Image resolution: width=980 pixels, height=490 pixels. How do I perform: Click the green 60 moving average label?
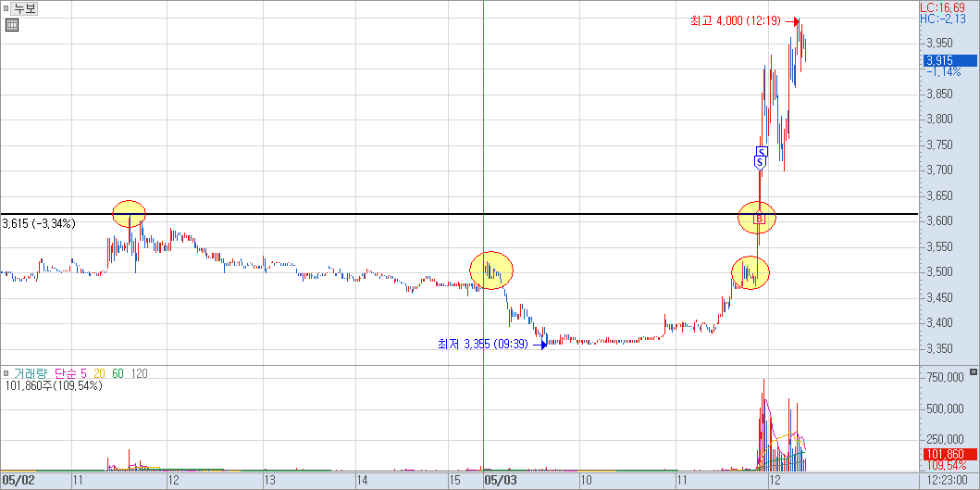(x=118, y=373)
